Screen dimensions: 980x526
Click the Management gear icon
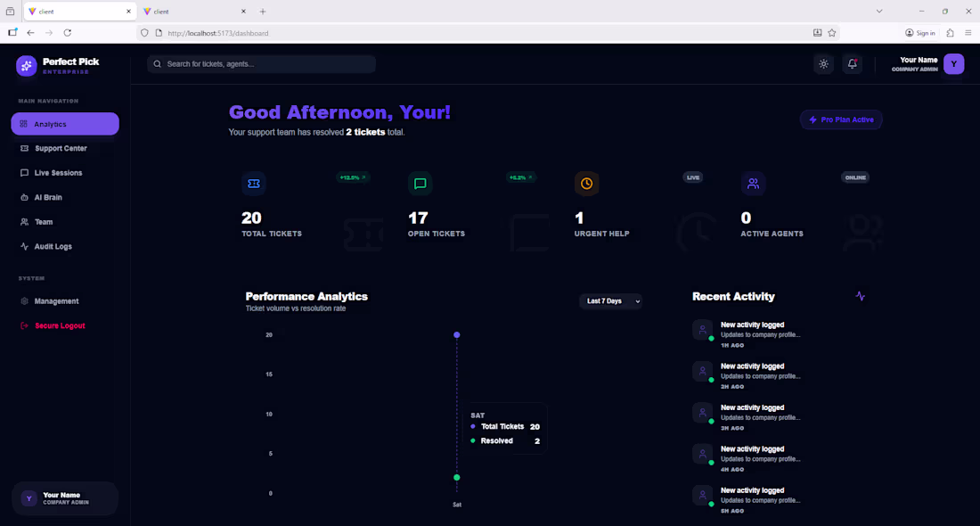click(x=24, y=300)
